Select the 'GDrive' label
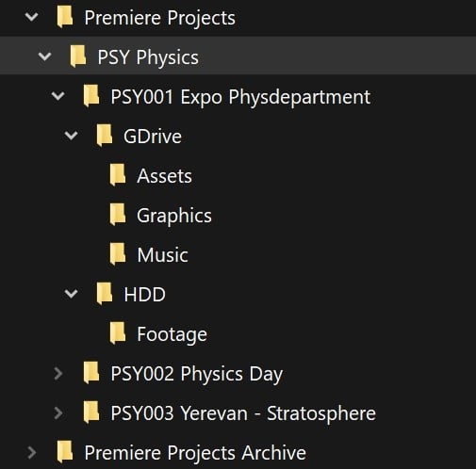 [x=153, y=137]
